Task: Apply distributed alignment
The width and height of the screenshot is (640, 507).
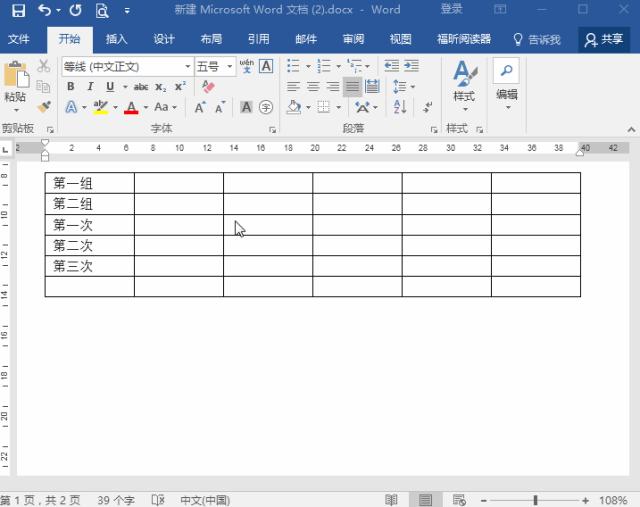Action: click(x=372, y=87)
